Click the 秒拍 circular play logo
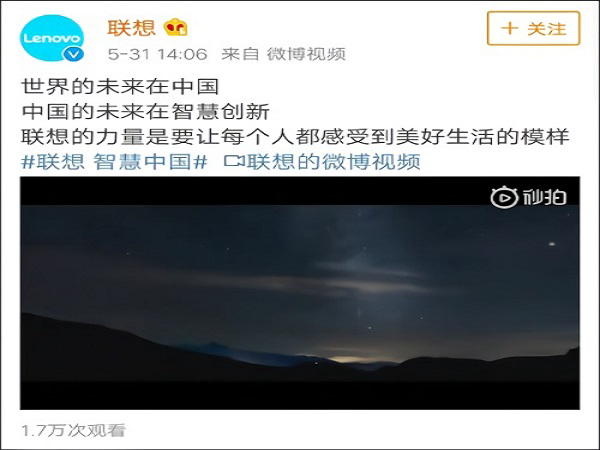Viewport: 600px width, 450px height. [x=504, y=197]
